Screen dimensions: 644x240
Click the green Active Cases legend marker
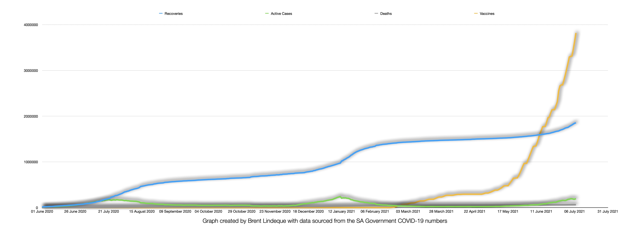[267, 13]
